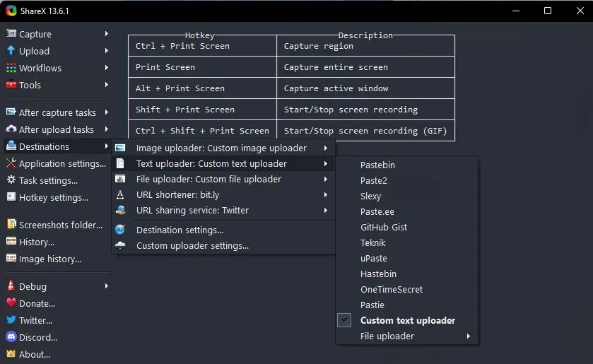Click the Task settings gear icon
Screen dimensions: 593x364
[11, 180]
